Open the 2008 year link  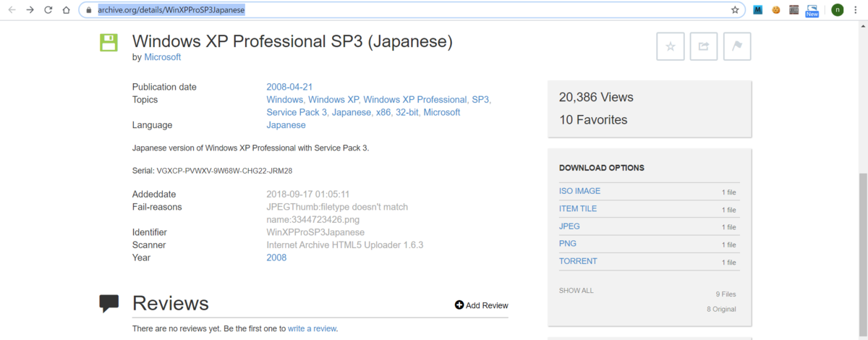[x=276, y=258]
